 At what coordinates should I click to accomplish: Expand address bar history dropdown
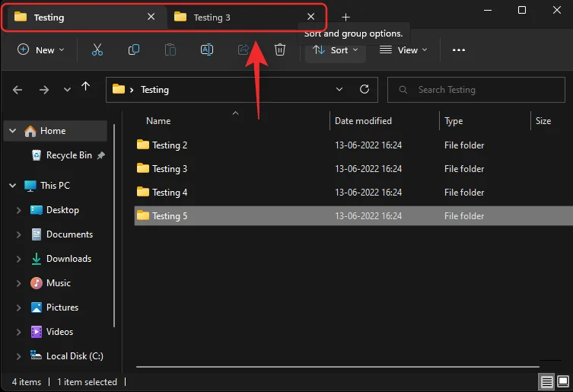(x=339, y=89)
